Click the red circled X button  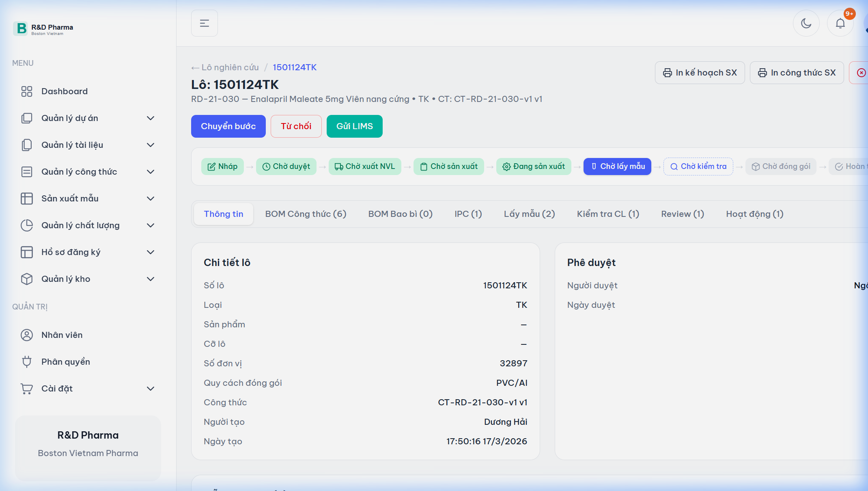[861, 73]
